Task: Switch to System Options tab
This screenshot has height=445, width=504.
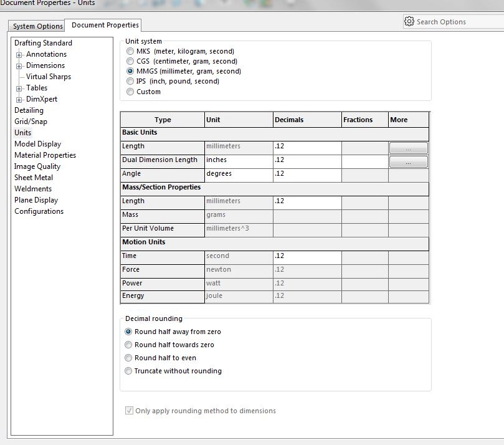Action: [36, 26]
